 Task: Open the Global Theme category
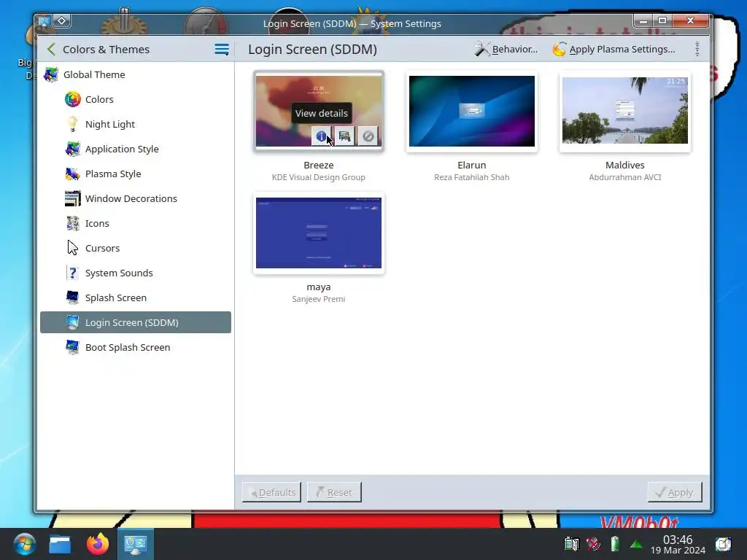136,75
